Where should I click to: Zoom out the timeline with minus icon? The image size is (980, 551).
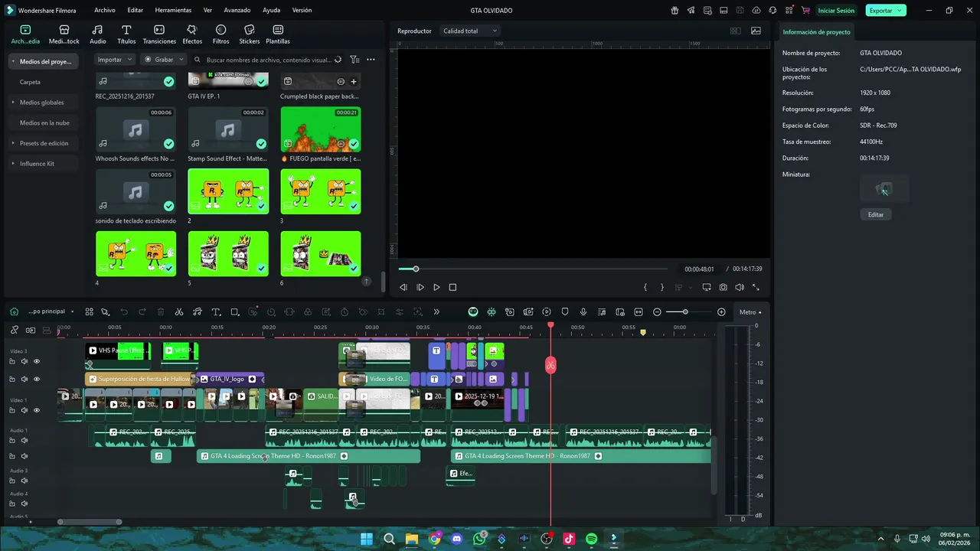click(657, 312)
